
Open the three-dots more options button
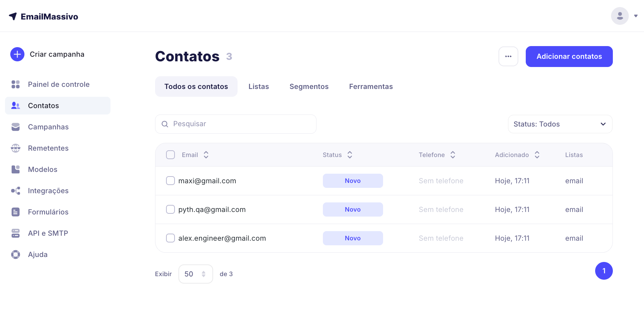(x=508, y=56)
